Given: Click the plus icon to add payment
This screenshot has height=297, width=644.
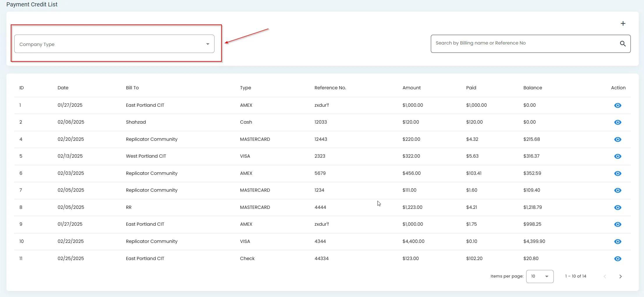Looking at the screenshot, I should click(623, 24).
